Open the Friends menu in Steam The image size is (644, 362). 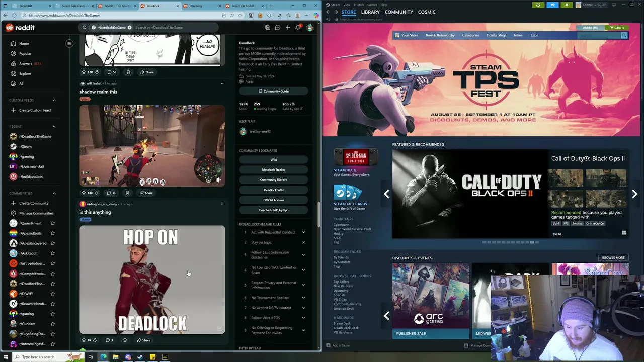(x=359, y=5)
